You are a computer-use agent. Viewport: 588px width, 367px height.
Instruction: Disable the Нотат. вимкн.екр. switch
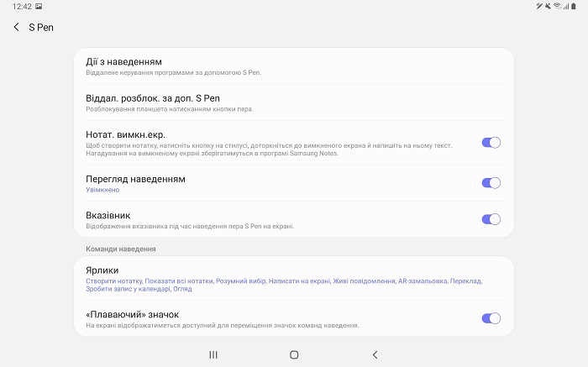(491, 143)
